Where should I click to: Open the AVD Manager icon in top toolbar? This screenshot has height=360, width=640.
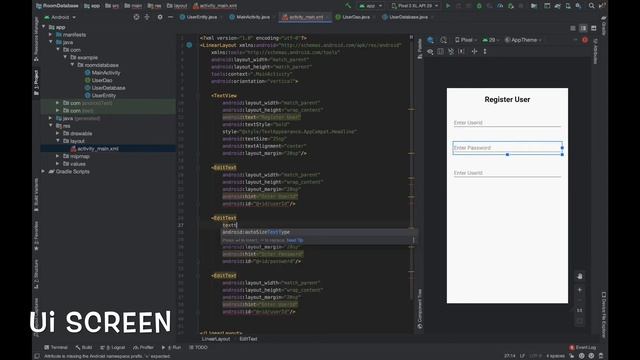pos(568,6)
